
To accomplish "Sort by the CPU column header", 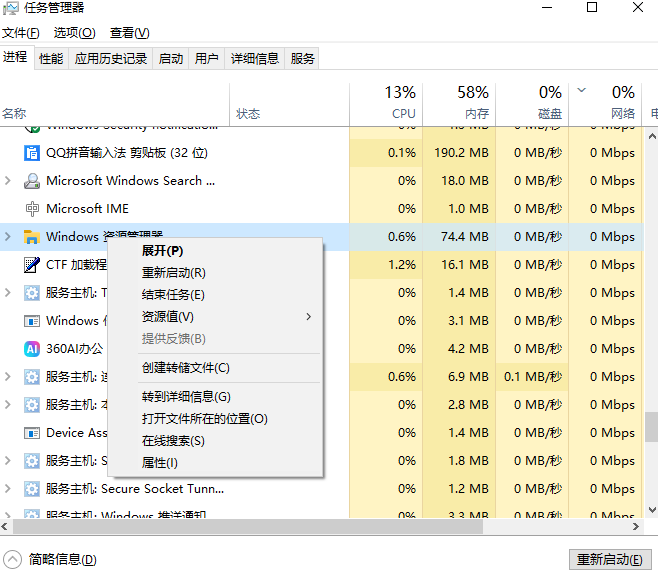I will point(386,105).
